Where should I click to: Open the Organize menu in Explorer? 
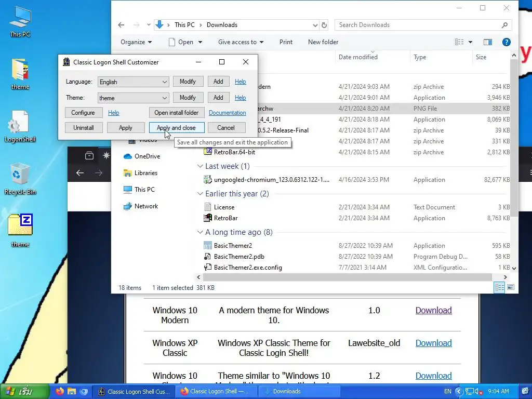(136, 42)
